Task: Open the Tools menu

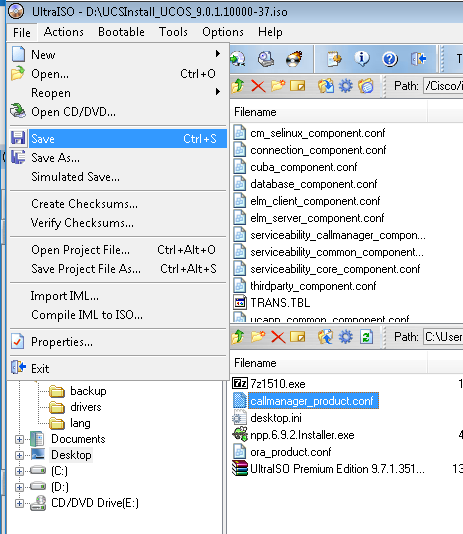Action: tap(173, 32)
